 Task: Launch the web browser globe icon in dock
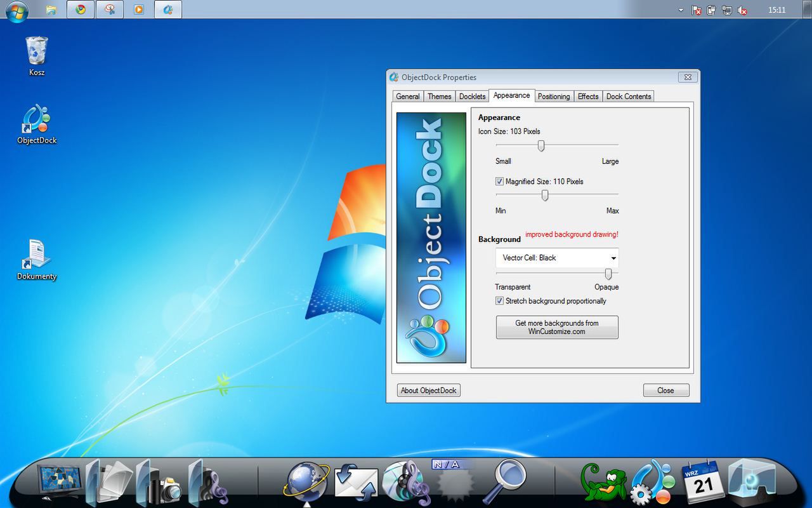click(x=308, y=483)
